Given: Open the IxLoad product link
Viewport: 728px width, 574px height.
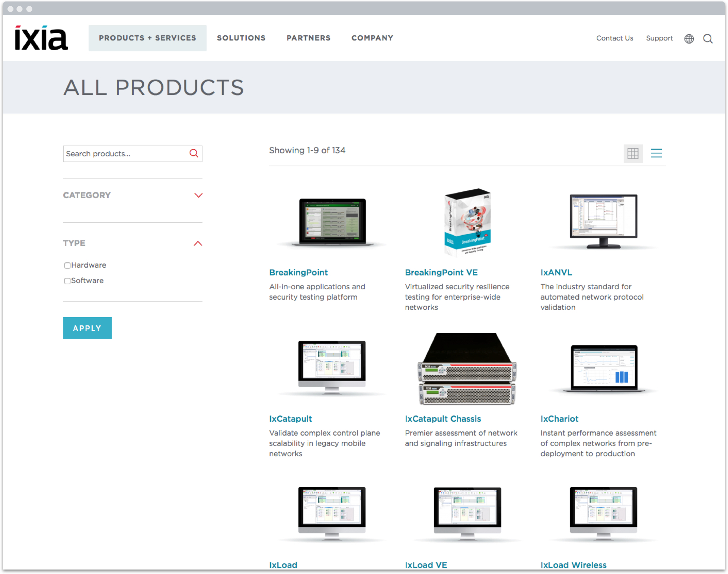Looking at the screenshot, I should pos(283,565).
